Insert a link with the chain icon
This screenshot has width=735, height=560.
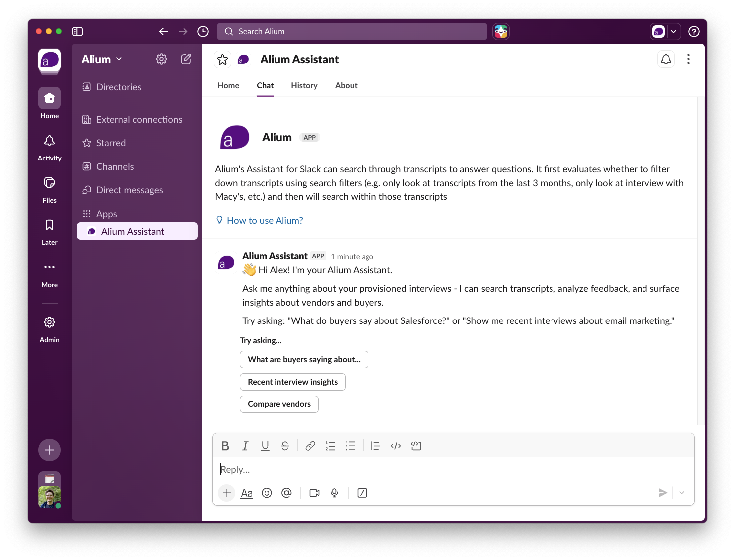pos(310,446)
